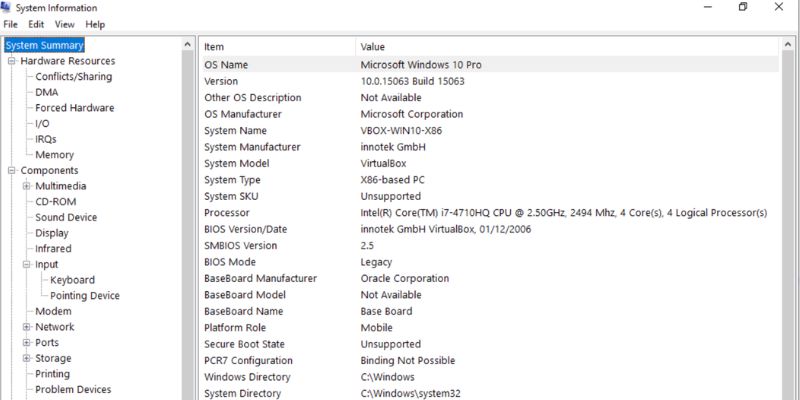Open the Help menu
The image size is (800, 400).
95,24
